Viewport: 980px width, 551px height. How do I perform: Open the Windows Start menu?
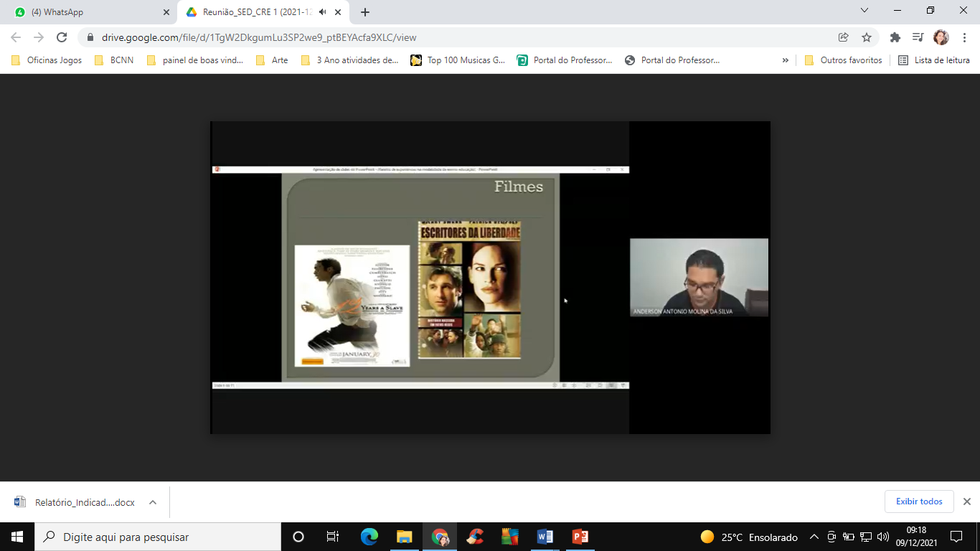tap(17, 537)
